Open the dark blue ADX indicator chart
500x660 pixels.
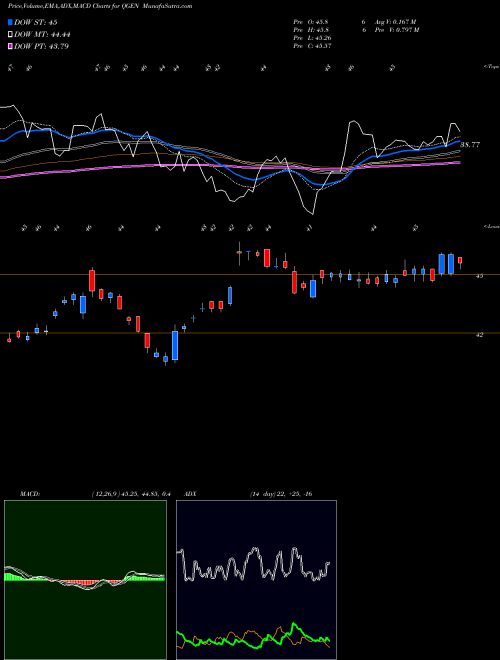pyautogui.click(x=256, y=580)
